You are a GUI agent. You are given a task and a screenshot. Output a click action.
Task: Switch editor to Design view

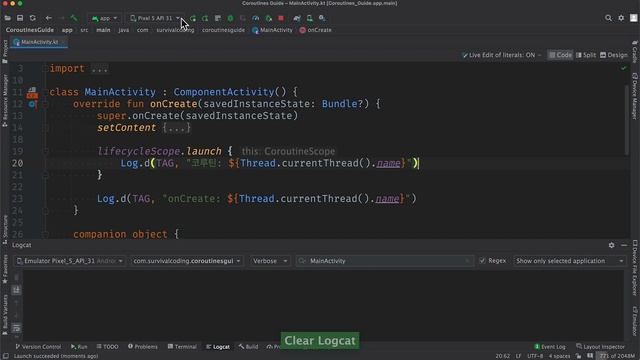point(614,55)
